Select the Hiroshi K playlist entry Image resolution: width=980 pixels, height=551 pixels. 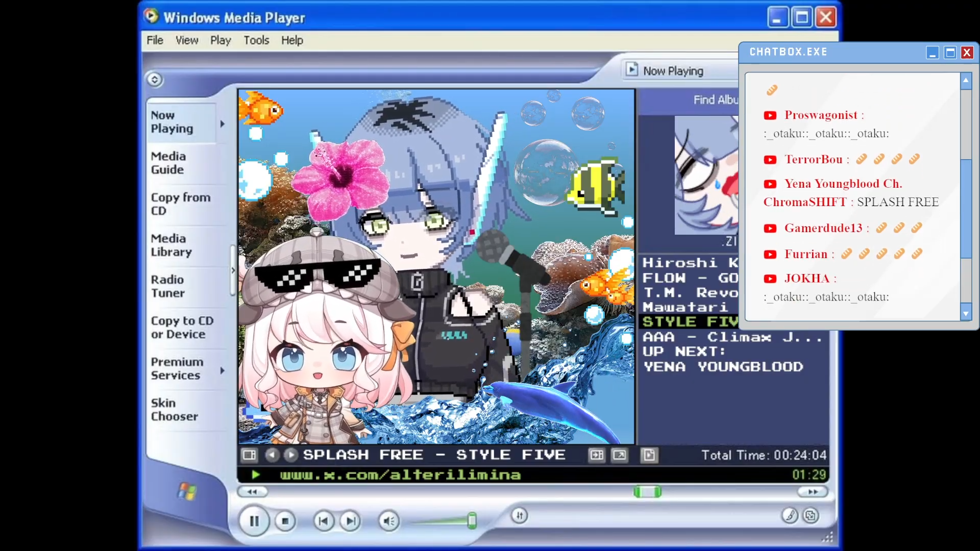click(x=690, y=263)
